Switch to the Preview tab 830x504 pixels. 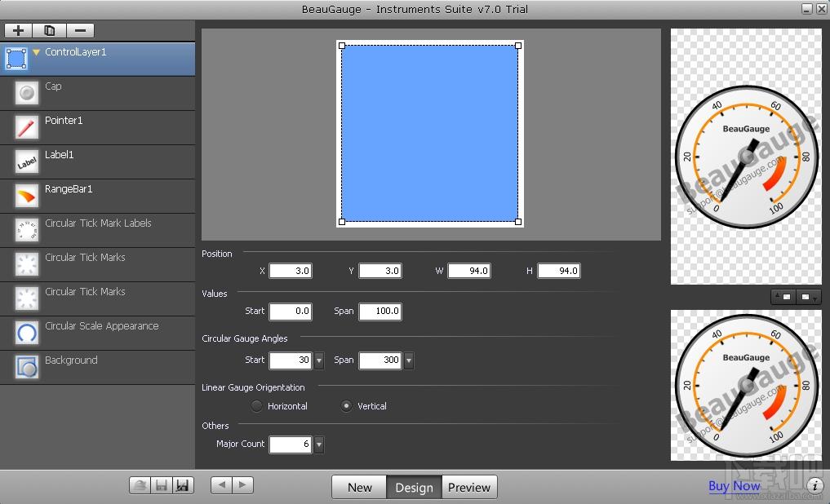pyautogui.click(x=469, y=487)
